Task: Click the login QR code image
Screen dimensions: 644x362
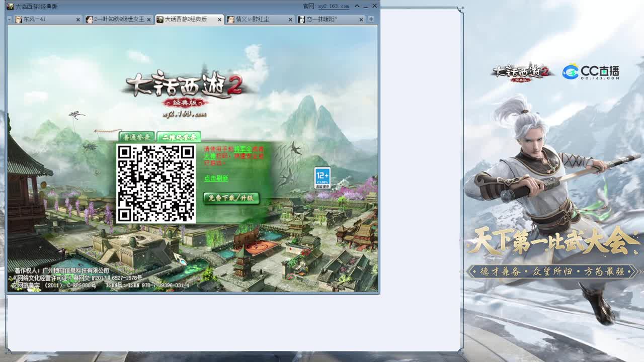Action: point(156,184)
